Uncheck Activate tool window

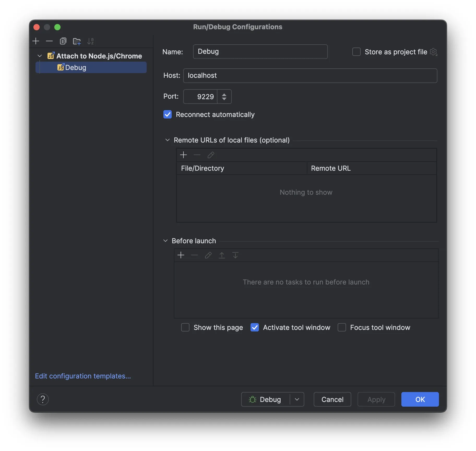click(255, 328)
